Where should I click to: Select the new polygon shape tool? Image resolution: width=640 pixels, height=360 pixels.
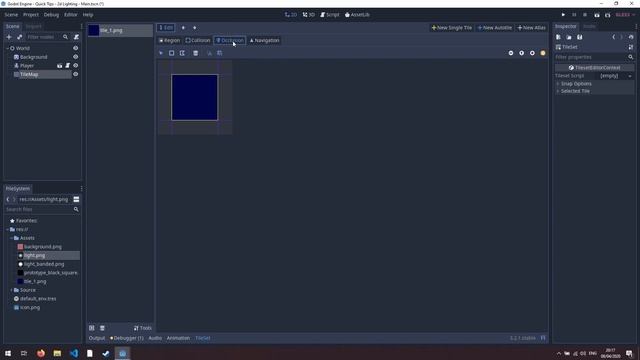[182, 53]
